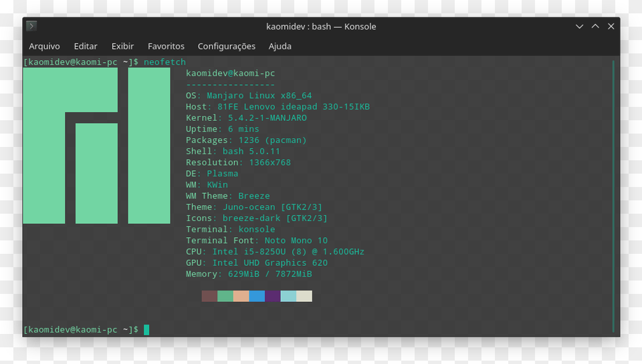Click the WM Theme: Breeze line
642x364 pixels.
coord(227,196)
